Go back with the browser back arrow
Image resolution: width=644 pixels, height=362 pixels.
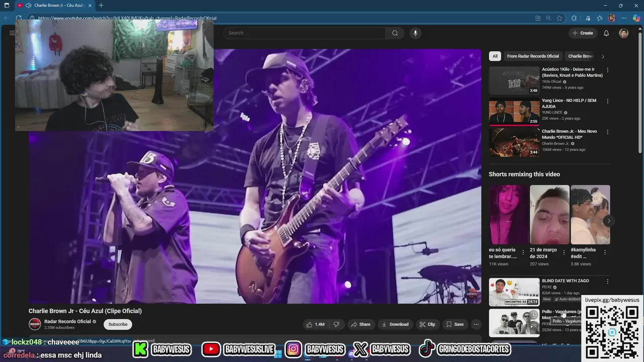pyautogui.click(x=7, y=18)
